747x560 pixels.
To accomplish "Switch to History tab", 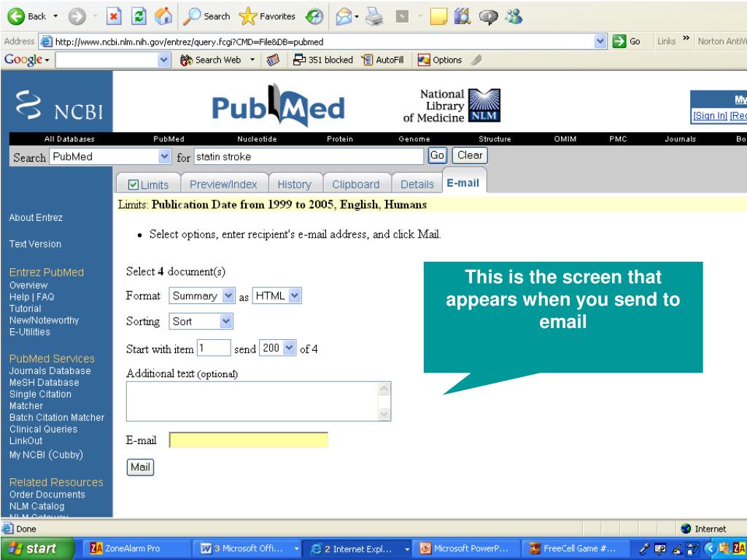I will tap(295, 184).
